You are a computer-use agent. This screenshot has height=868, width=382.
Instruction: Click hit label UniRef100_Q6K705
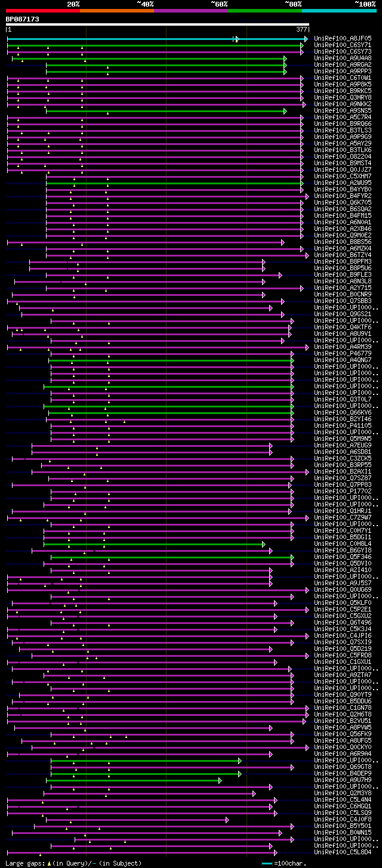(343, 203)
